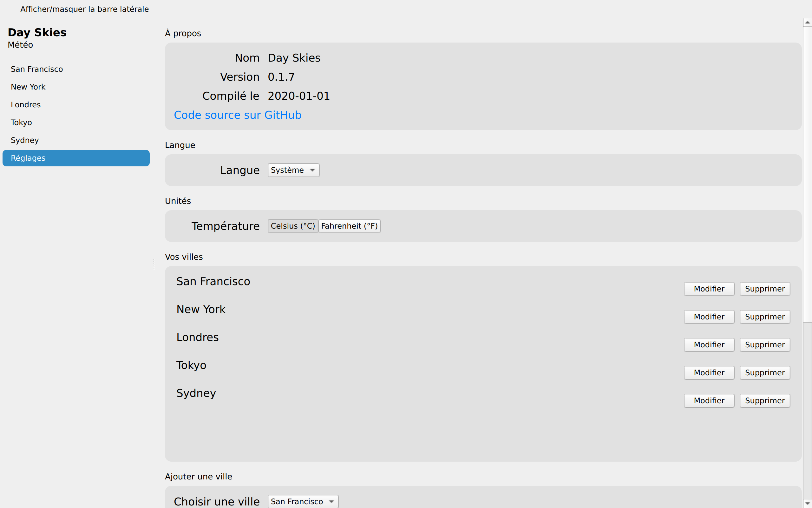
Task: Click the sidebar resize handle dots
Action: [154, 264]
